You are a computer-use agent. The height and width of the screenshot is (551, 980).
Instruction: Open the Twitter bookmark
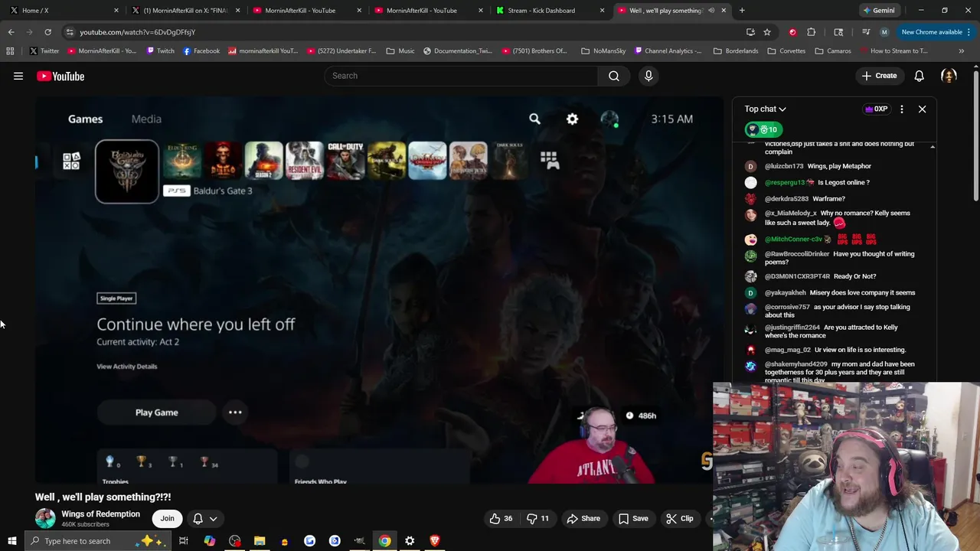click(44, 51)
